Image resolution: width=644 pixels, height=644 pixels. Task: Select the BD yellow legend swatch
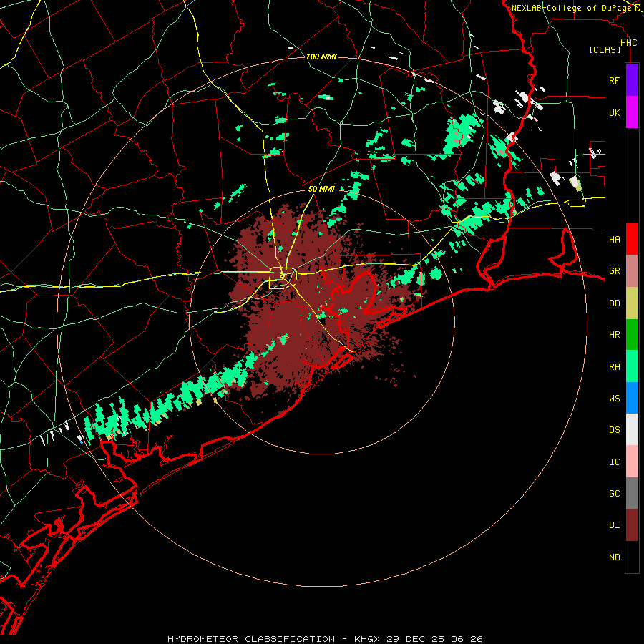[632, 303]
